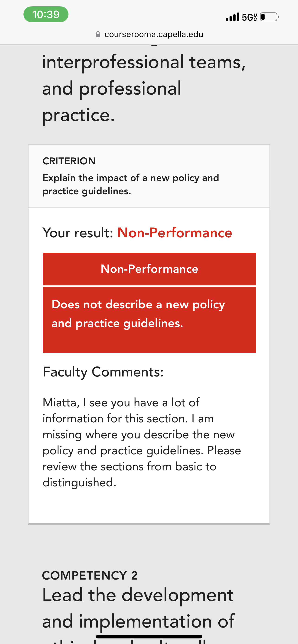
Task: Tap 'practice guidelines.' in criterion description
Action: point(87,191)
